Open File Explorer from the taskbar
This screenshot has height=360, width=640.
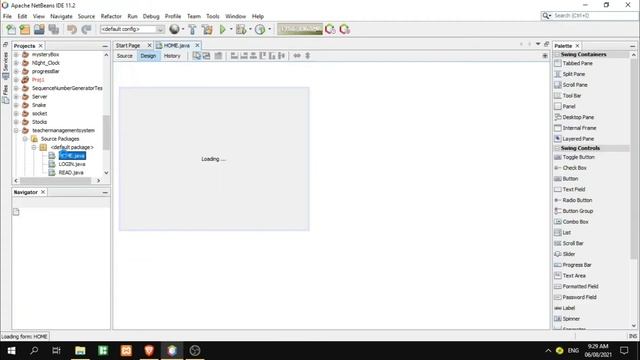[80, 351]
